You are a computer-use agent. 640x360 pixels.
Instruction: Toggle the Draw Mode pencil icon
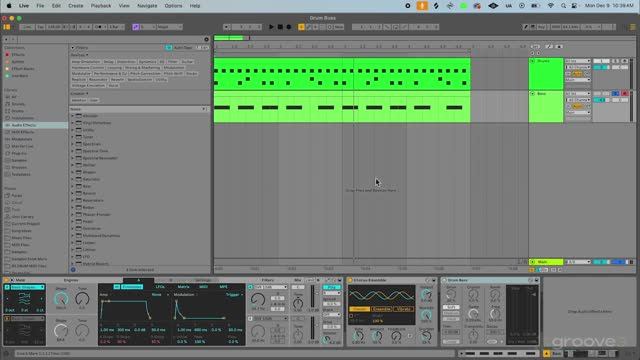click(x=525, y=27)
